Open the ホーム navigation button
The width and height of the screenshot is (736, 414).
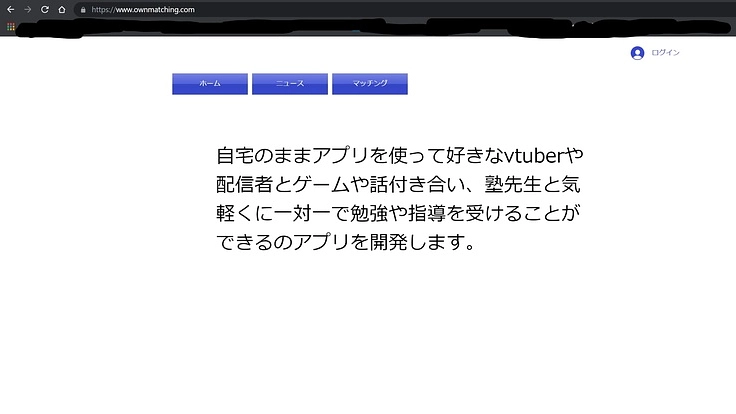click(x=210, y=84)
